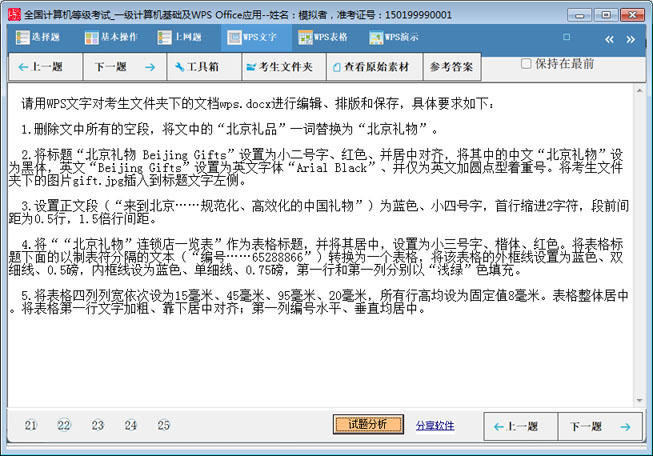Click the scrollbar down arrow
653x456 pixels.
tap(639, 401)
